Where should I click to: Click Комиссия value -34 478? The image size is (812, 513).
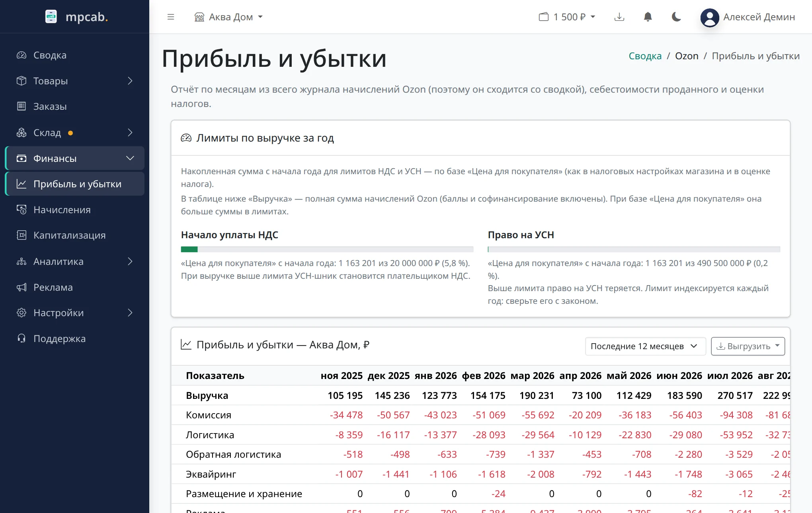[x=346, y=415]
